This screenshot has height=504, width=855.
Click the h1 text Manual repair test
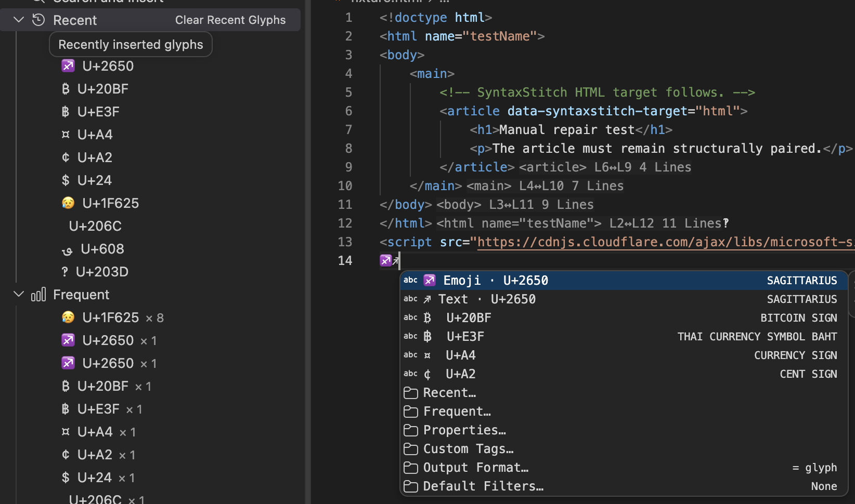pos(567,130)
